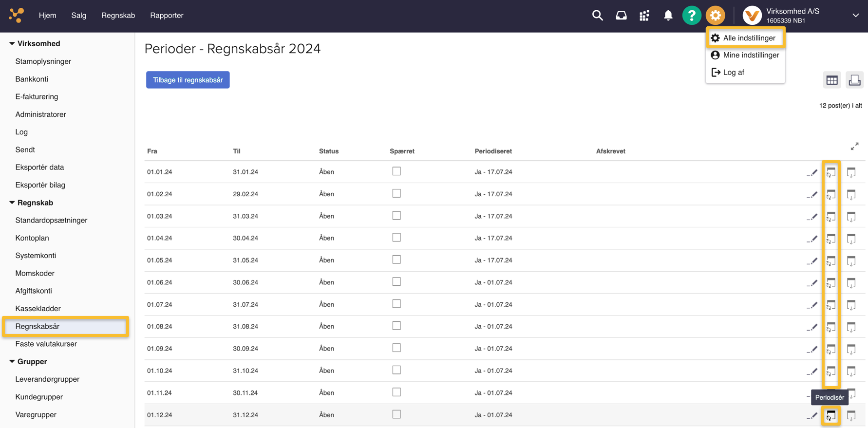Open the apps grid icon
Viewport: 868px width, 428px height.
tap(644, 16)
